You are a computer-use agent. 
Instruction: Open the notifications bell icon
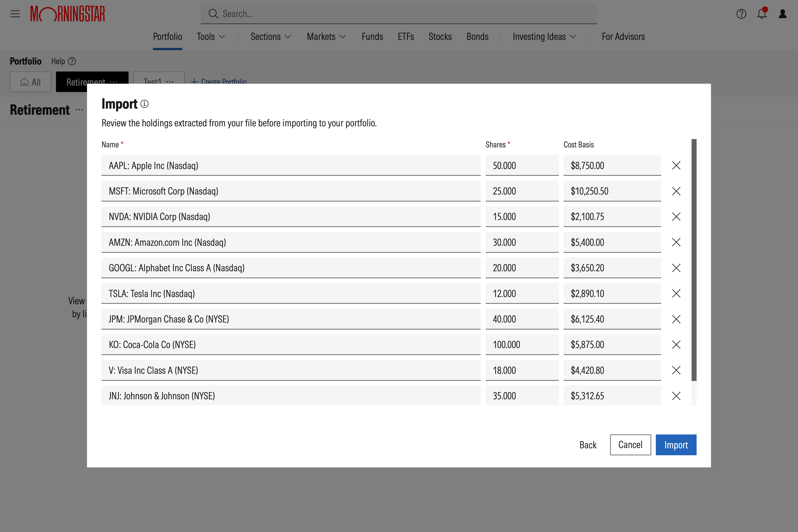pos(762,14)
